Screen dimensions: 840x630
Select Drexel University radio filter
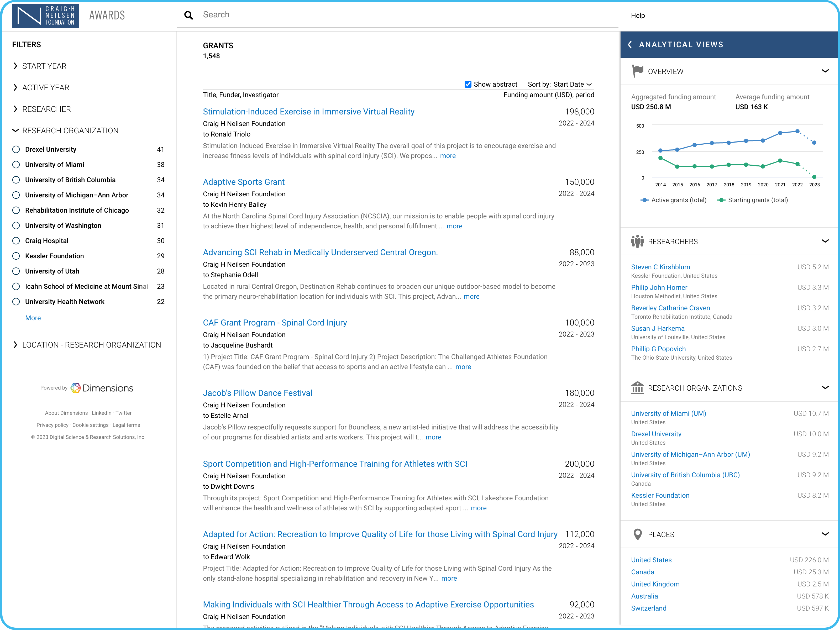tap(16, 149)
